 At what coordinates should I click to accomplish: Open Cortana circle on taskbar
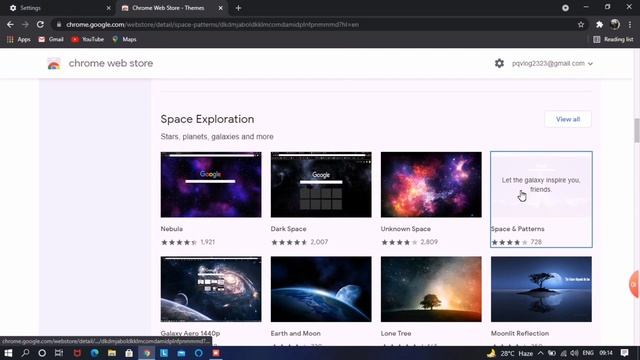pos(42,353)
